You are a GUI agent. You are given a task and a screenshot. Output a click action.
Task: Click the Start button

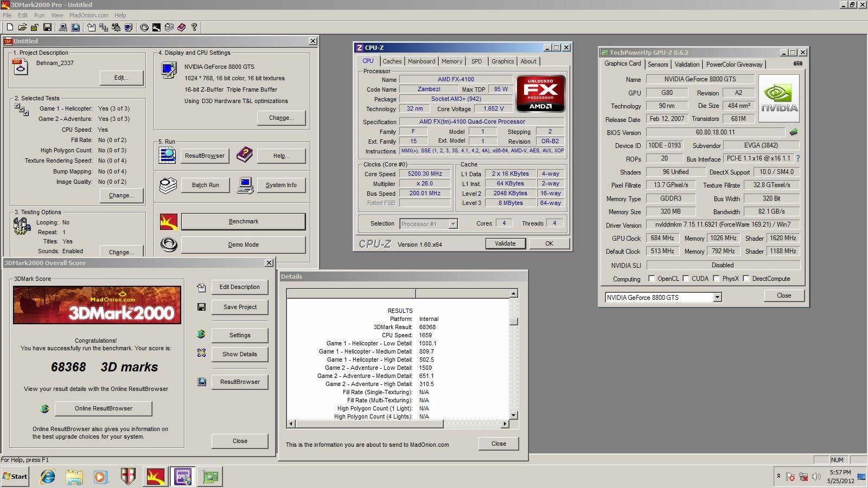[15, 477]
